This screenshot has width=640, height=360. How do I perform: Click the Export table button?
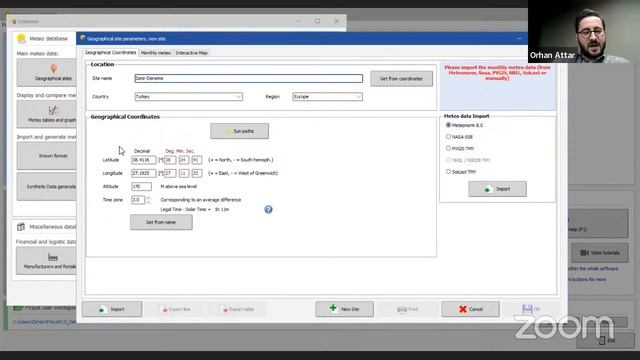coord(238,309)
